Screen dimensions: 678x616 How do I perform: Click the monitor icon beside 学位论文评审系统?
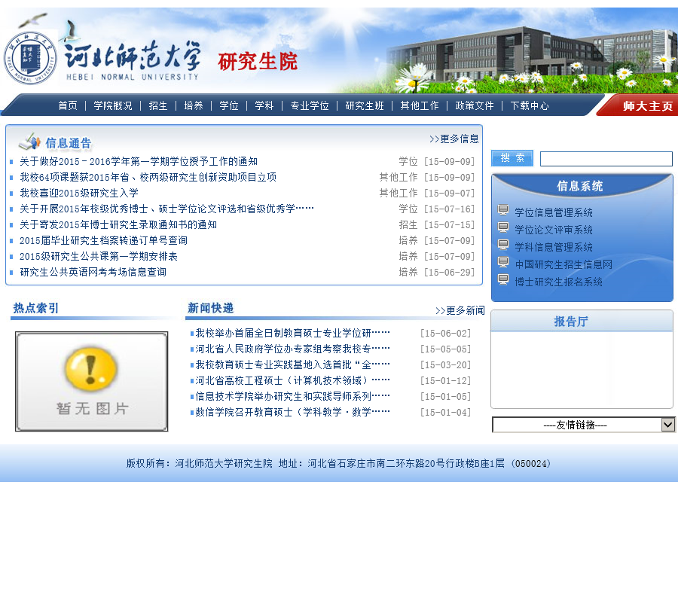coord(503,227)
